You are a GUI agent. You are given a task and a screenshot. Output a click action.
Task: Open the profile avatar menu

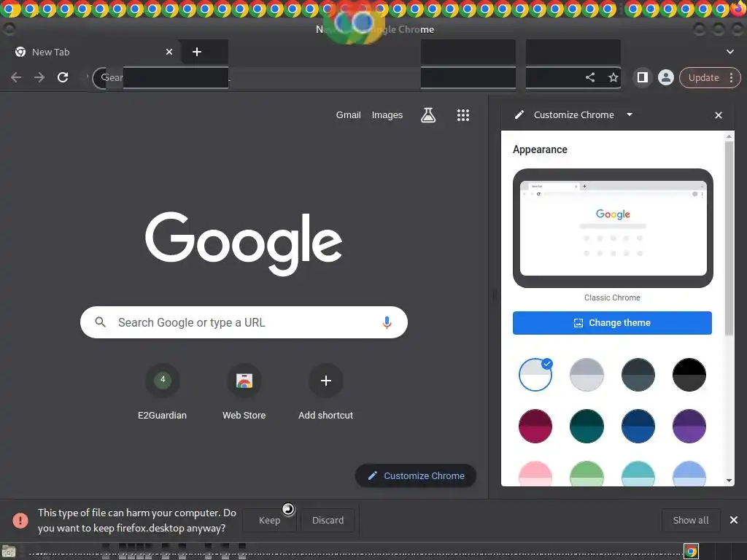665,77
